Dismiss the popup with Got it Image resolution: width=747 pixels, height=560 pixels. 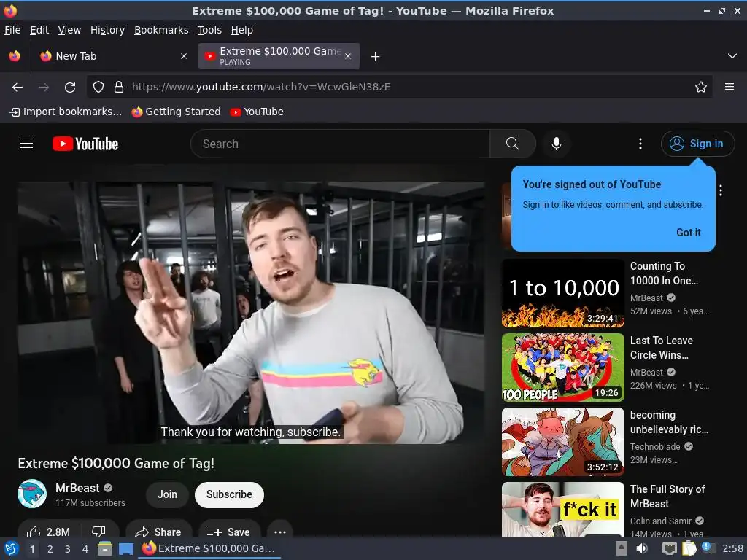pyautogui.click(x=689, y=233)
